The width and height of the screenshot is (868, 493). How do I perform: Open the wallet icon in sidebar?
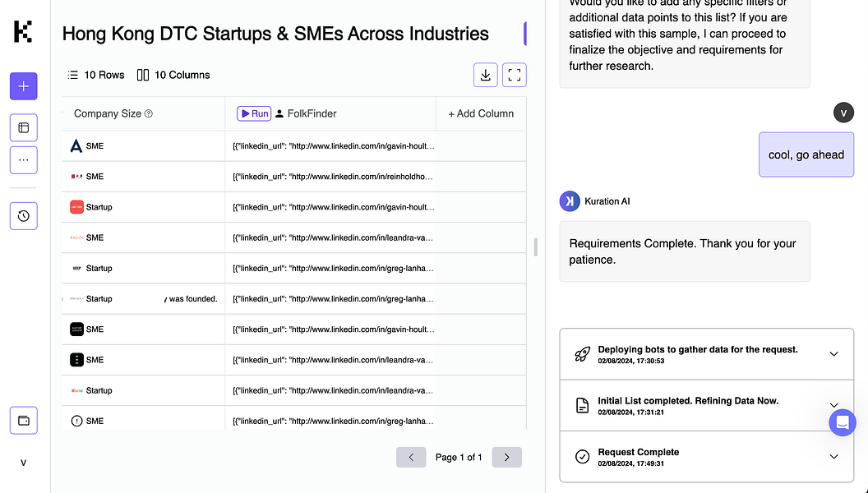[x=23, y=420]
